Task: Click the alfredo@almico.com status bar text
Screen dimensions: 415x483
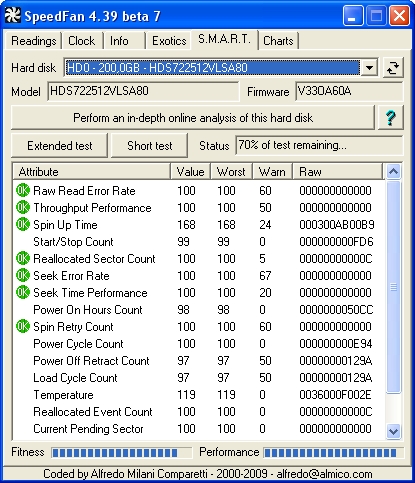Action: pyautogui.click(x=324, y=474)
